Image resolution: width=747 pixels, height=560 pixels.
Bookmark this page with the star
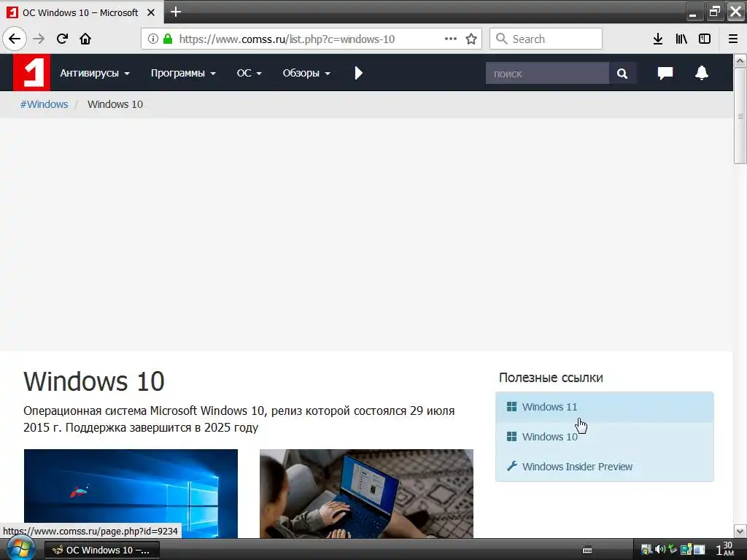pyautogui.click(x=471, y=39)
